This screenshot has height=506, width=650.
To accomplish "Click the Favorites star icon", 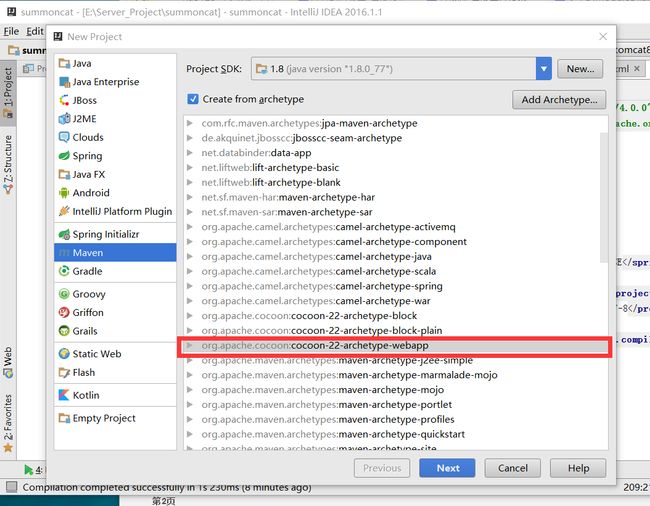I will [x=8, y=448].
